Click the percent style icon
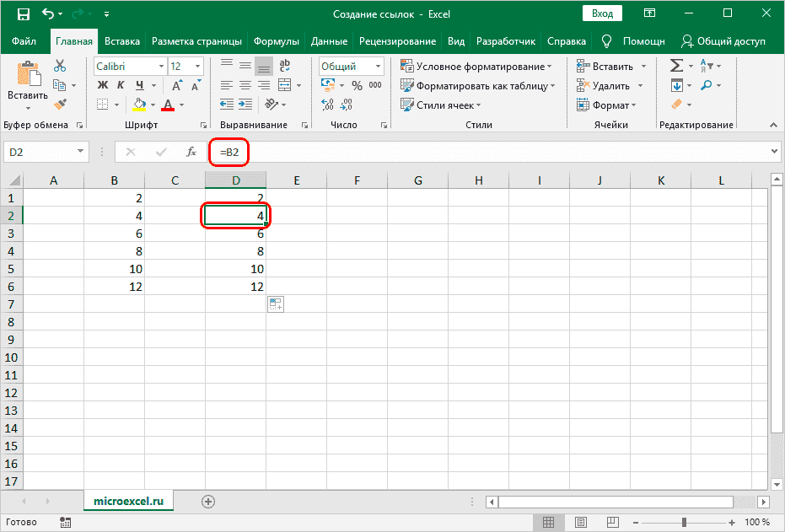 tap(356, 85)
